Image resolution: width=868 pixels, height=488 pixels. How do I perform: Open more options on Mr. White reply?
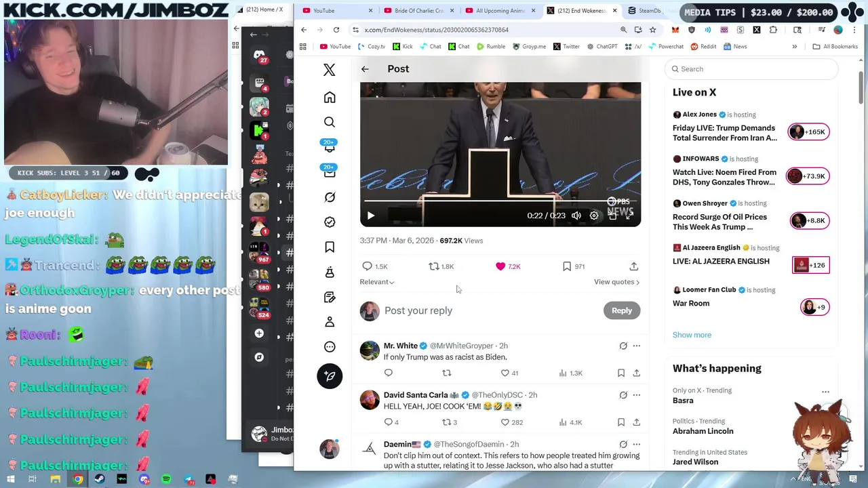636,346
